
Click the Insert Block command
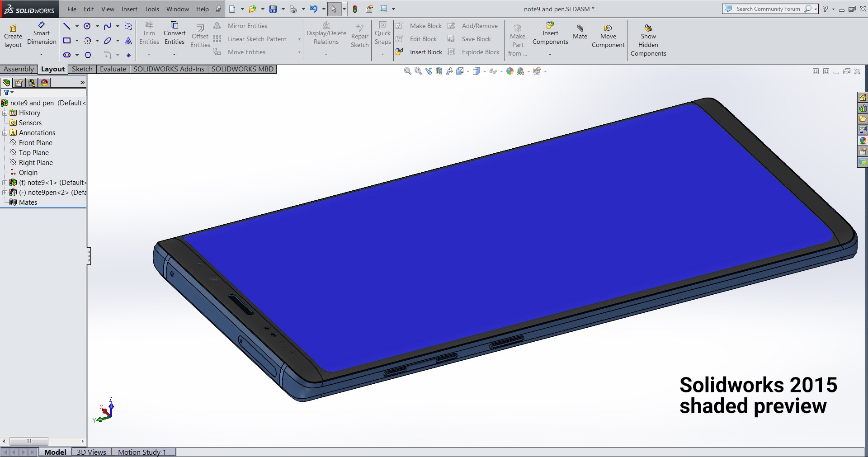(x=419, y=52)
